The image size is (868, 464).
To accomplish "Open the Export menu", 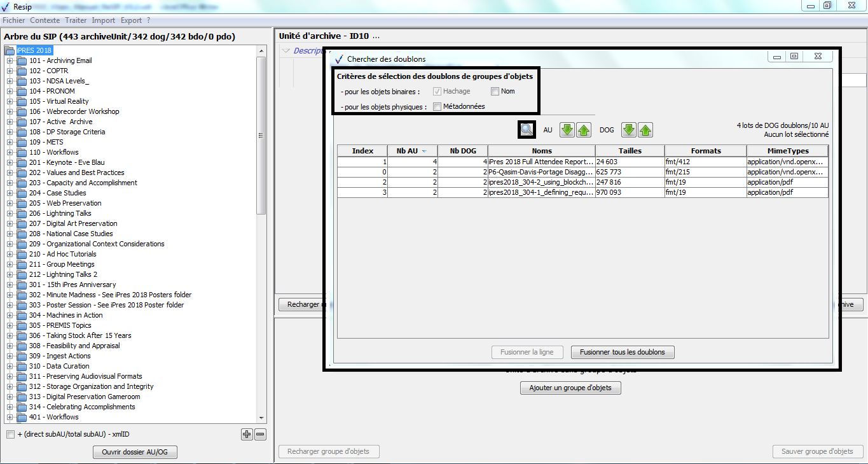I will (131, 20).
